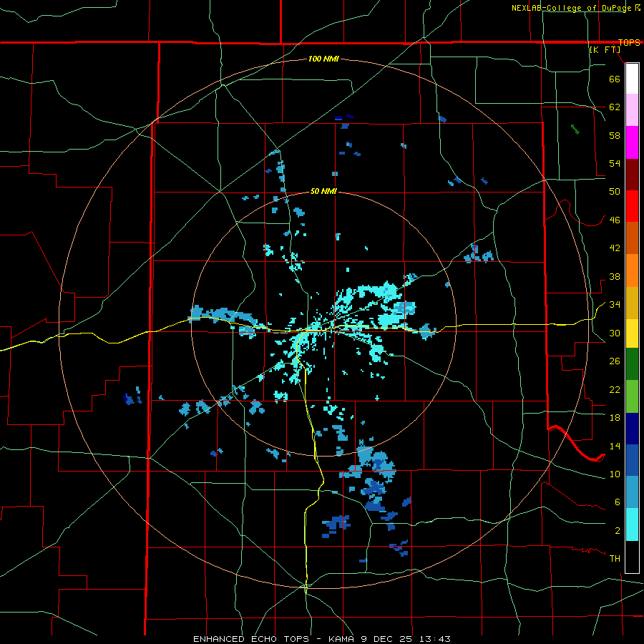644x644 pixels.
Task: Click the 'TOPS' legend title
Action: 629,43
